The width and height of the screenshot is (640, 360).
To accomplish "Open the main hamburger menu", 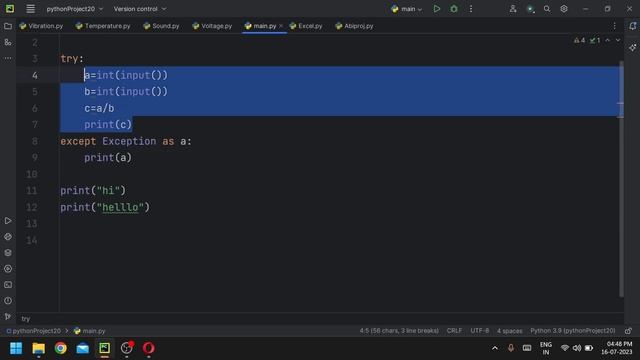I will tap(30, 9).
